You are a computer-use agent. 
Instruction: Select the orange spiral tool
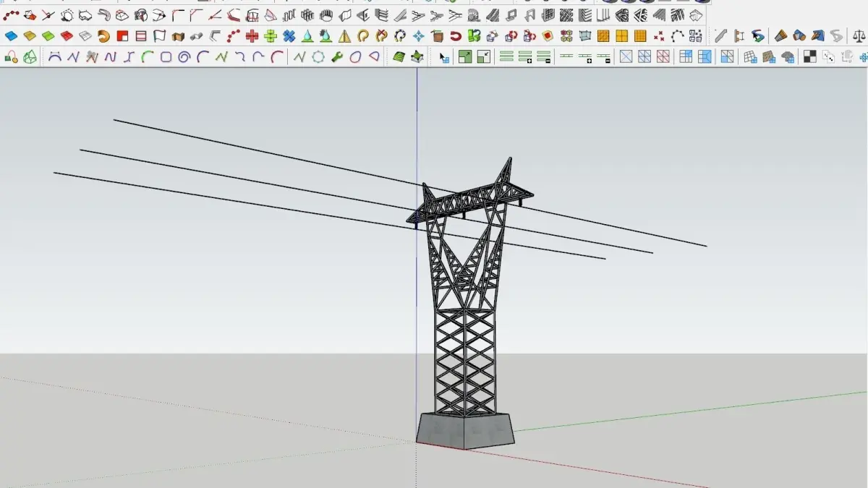pyautogui.click(x=103, y=35)
